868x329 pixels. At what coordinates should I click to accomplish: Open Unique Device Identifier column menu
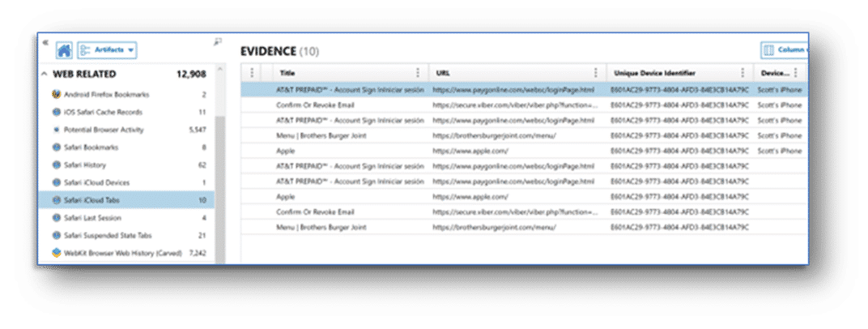click(x=742, y=73)
